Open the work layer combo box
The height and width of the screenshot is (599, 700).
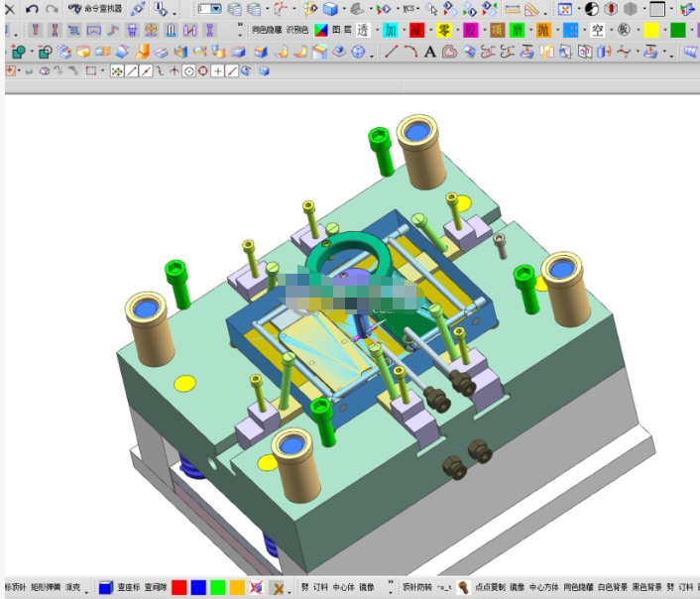point(210,9)
